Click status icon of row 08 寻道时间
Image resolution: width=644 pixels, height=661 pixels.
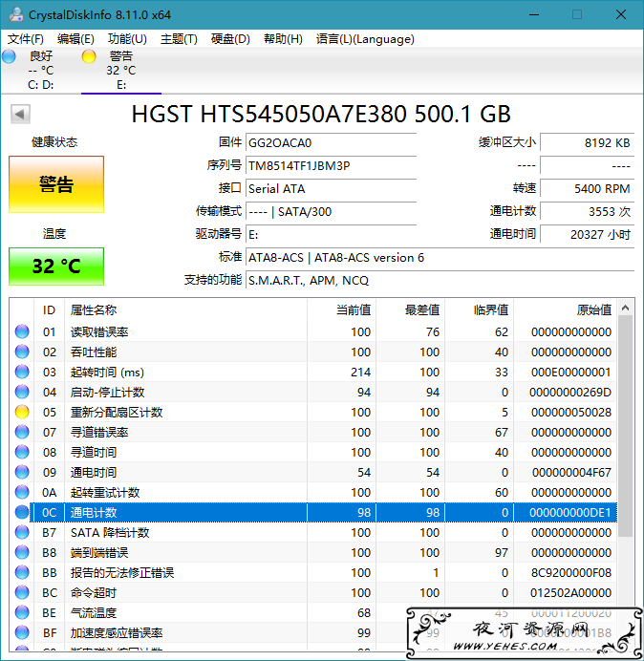point(22,452)
